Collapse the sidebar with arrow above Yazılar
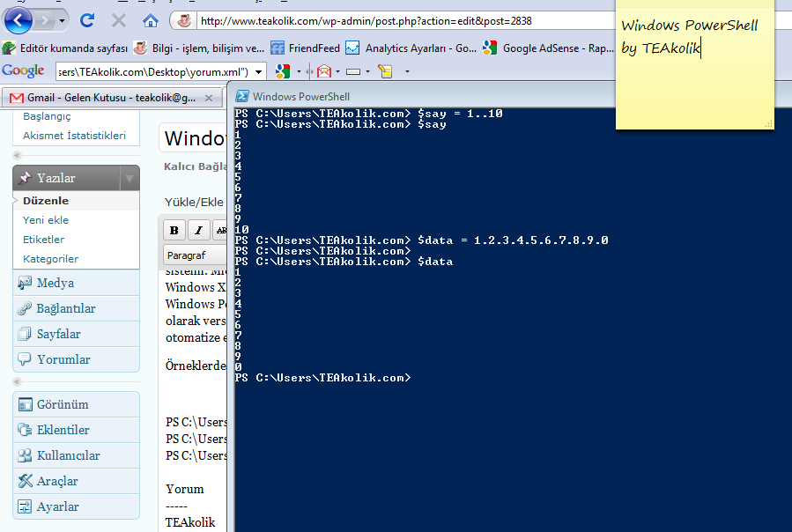This screenshot has width=792, height=532. click(17, 155)
